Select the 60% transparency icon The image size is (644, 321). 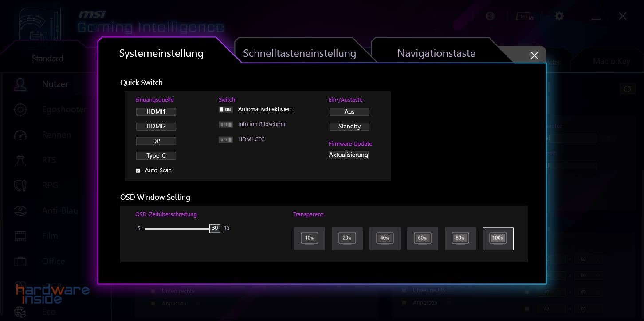pos(423,239)
